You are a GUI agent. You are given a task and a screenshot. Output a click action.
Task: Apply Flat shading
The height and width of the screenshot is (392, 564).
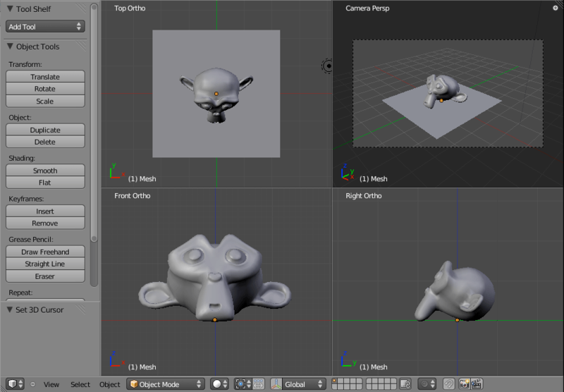click(x=45, y=183)
